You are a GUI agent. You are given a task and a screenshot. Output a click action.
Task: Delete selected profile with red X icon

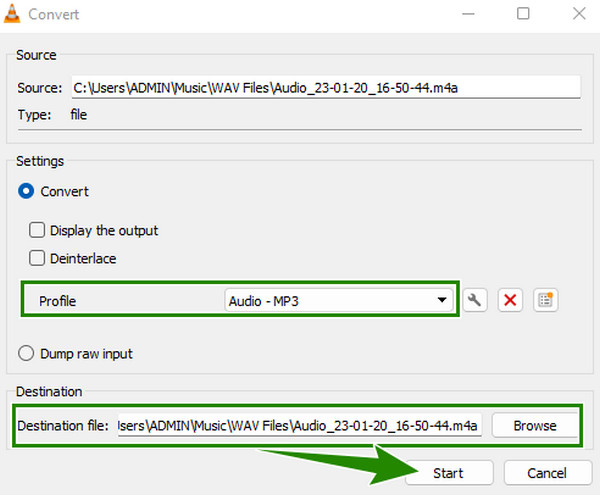click(510, 300)
